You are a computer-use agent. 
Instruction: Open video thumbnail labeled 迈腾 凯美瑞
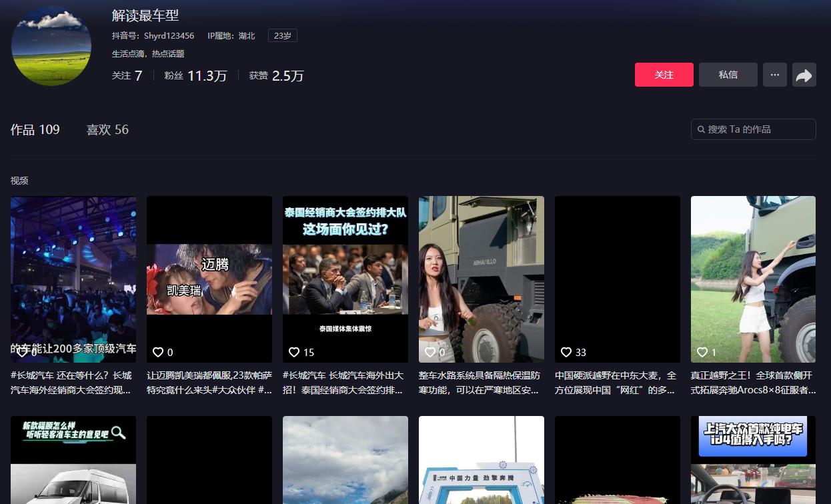coord(209,279)
